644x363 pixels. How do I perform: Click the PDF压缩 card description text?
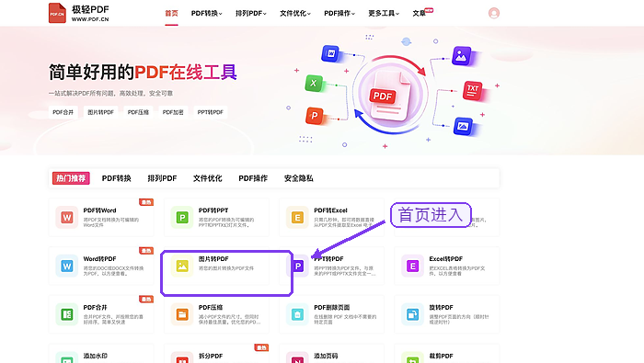tap(230, 320)
